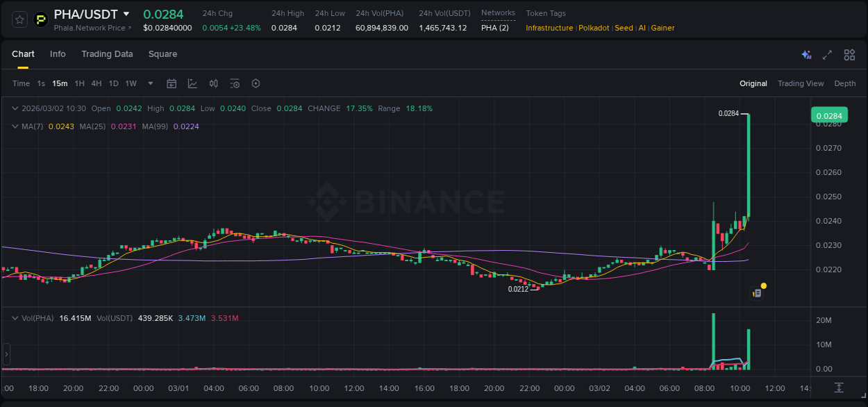Select the candlestick display icon

[214, 83]
